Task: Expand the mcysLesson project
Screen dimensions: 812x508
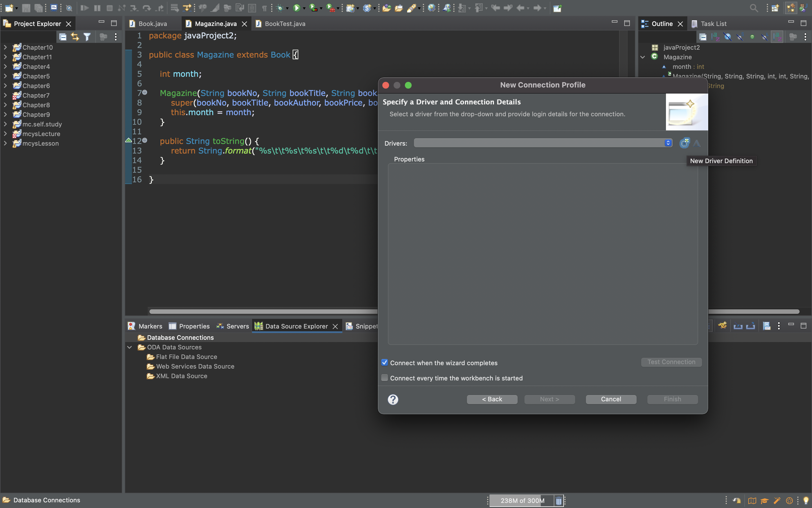Action: tap(5, 143)
